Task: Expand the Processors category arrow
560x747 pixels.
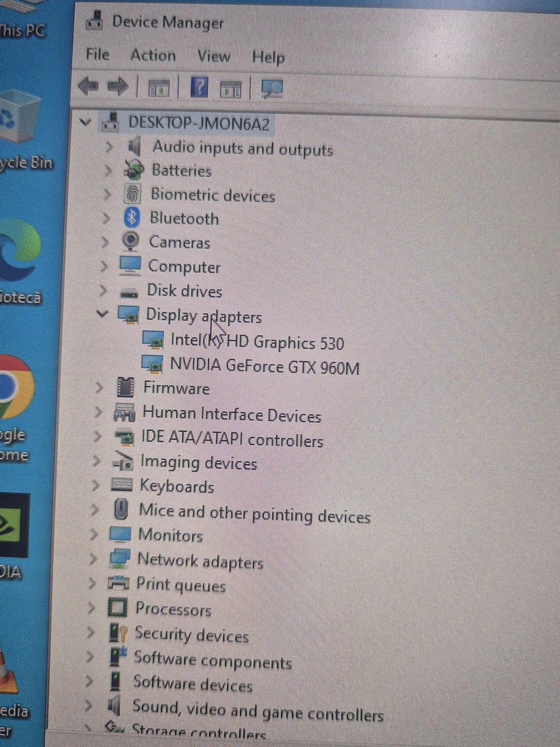Action: click(91, 608)
